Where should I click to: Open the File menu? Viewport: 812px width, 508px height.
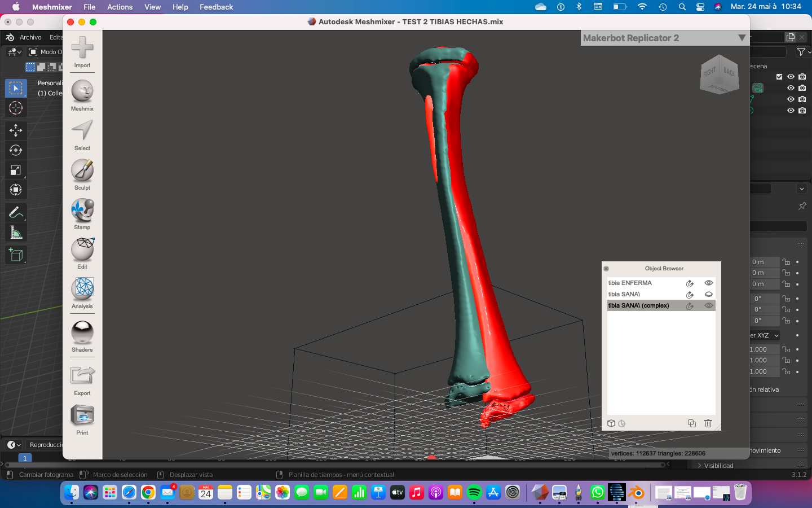pyautogui.click(x=89, y=7)
